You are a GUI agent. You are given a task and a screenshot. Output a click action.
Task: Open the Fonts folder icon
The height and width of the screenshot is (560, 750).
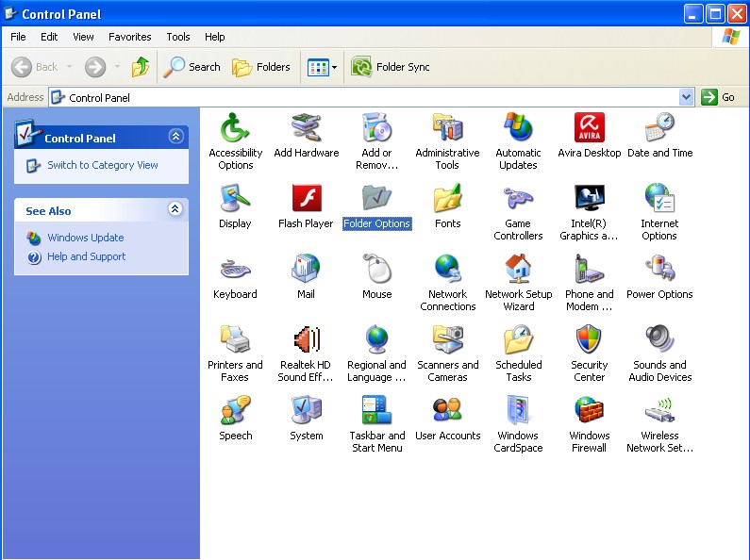coord(448,198)
